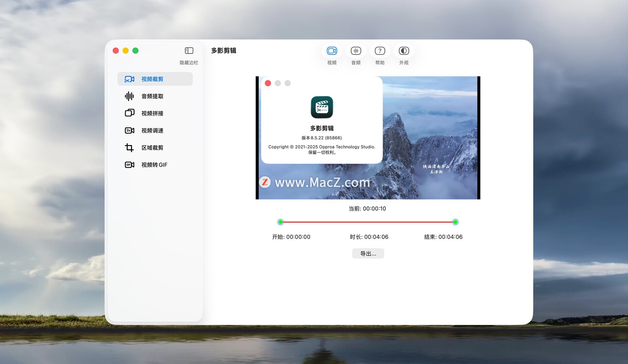Switch to the 音频 toolbar tab

click(356, 51)
